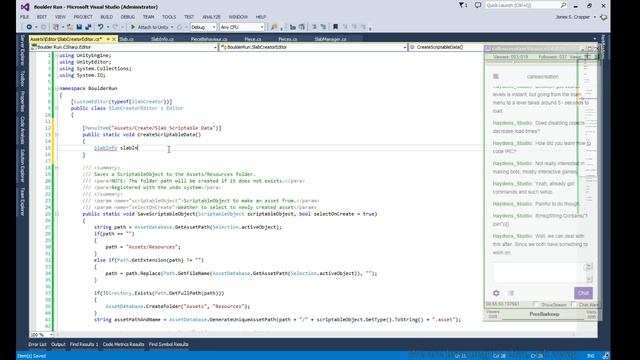Click the Chat button in chat window
The height and width of the screenshot is (360, 640).
[x=583, y=293]
